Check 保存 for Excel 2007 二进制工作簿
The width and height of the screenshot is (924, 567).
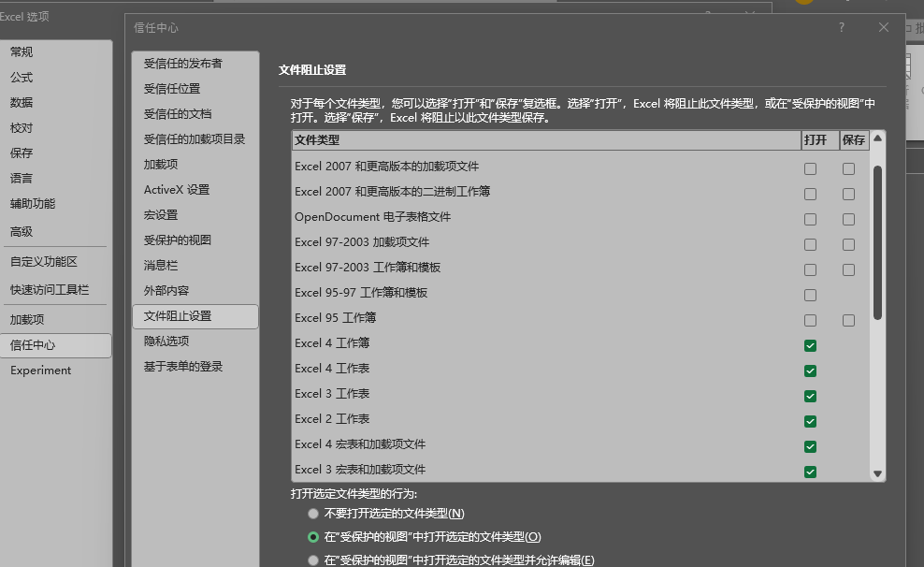coord(848,195)
